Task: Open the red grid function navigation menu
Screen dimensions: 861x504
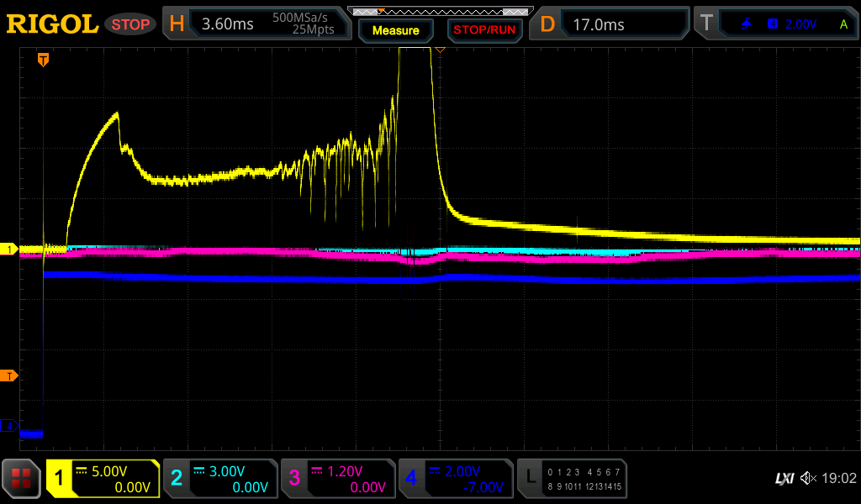Action: pos(22,479)
